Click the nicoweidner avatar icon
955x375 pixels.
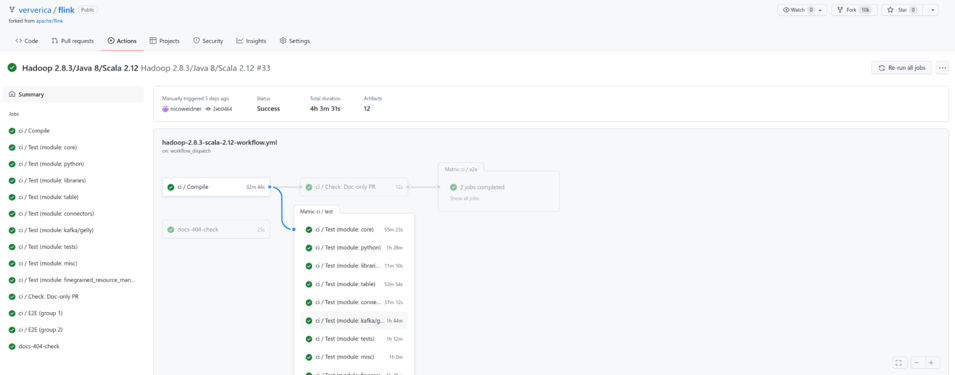(165, 109)
